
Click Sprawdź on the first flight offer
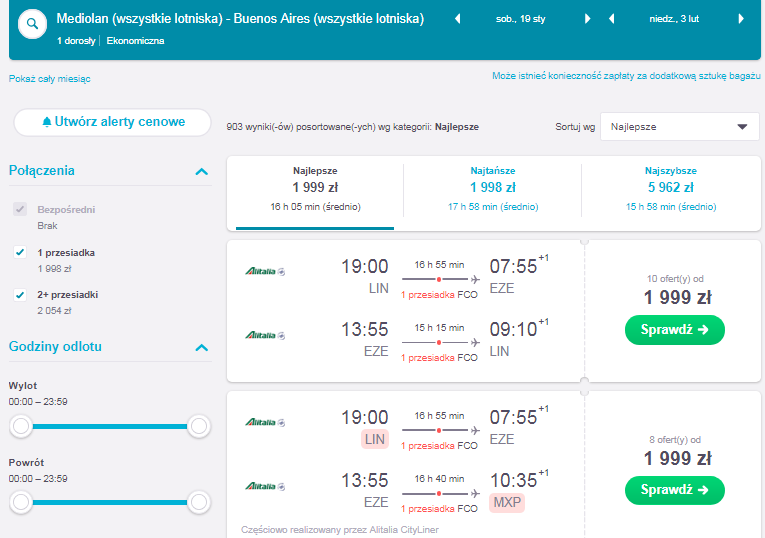tap(675, 330)
